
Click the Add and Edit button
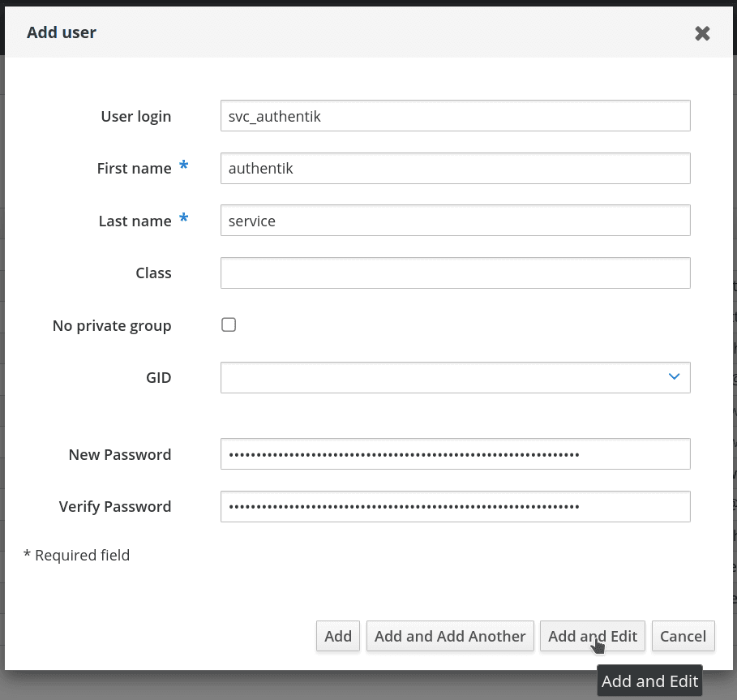[x=593, y=637]
